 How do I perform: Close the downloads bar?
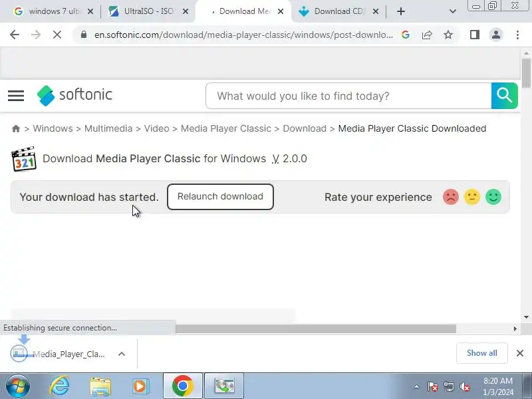point(520,353)
